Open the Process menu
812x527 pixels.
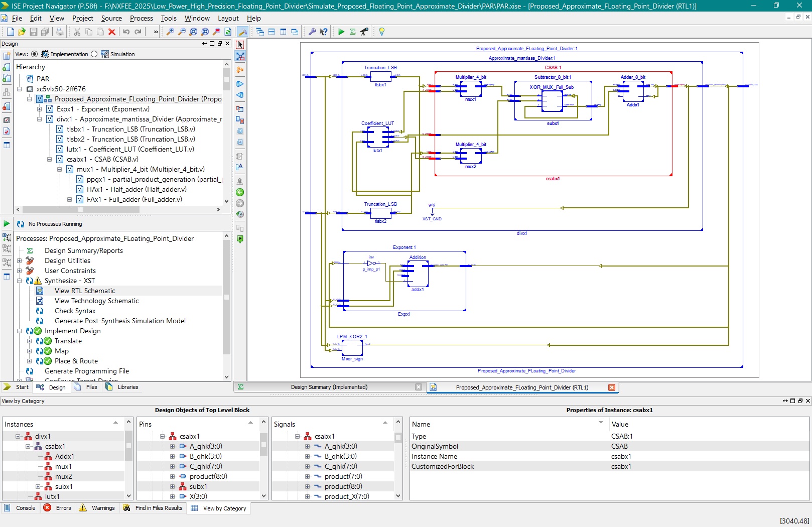click(x=141, y=18)
